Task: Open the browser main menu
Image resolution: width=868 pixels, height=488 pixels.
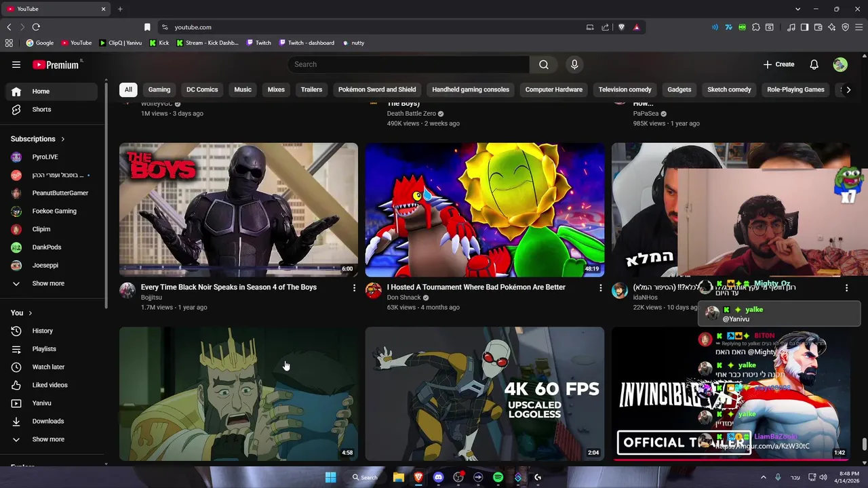Action: (859, 27)
